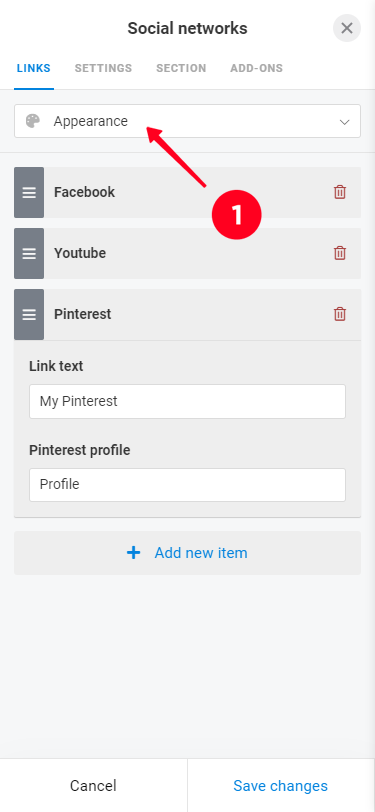Image resolution: width=375 pixels, height=812 pixels.
Task: Delete the Youtube link item
Action: 340,253
